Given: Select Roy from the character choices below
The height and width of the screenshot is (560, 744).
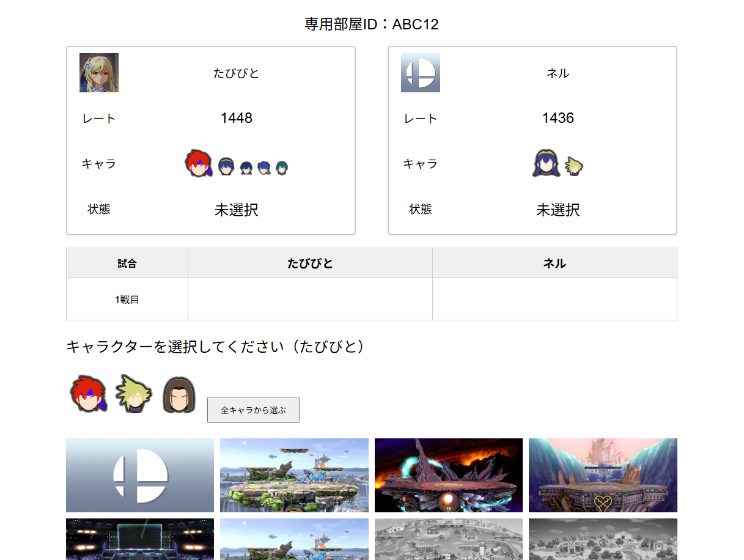Looking at the screenshot, I should pos(89,394).
